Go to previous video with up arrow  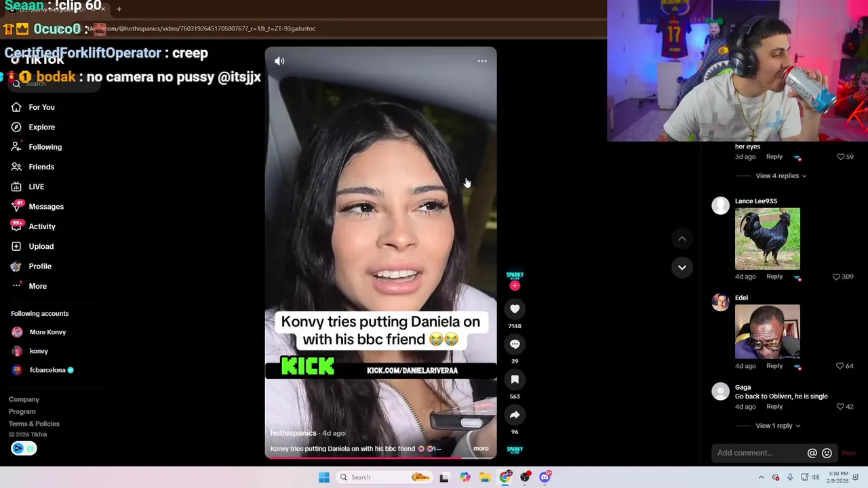[682, 239]
